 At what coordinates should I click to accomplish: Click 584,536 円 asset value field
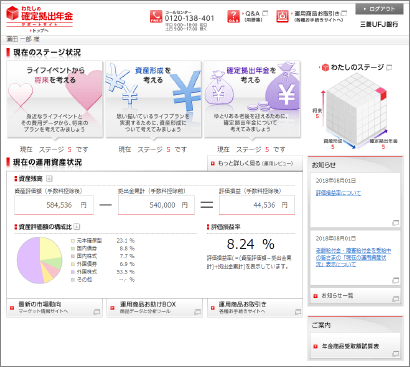tap(54, 205)
